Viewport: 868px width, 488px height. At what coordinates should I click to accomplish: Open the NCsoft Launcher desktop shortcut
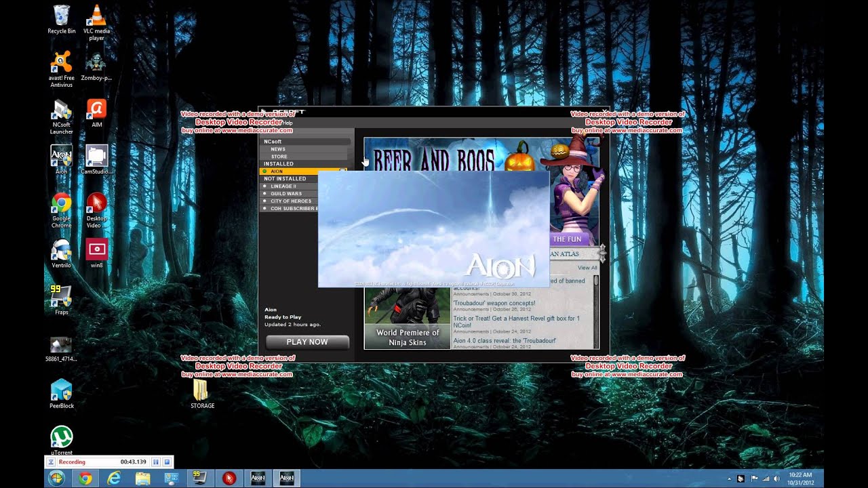click(x=61, y=117)
